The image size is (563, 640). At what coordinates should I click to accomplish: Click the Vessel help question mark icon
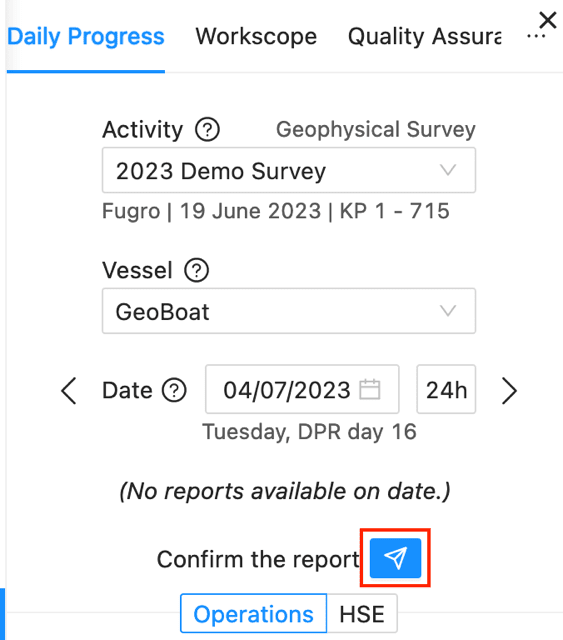click(x=196, y=270)
